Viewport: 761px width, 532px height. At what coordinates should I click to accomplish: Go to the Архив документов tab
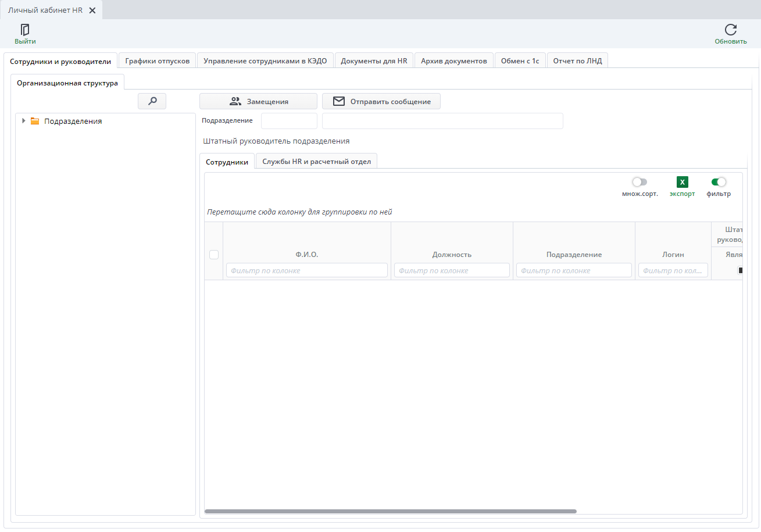(x=454, y=60)
